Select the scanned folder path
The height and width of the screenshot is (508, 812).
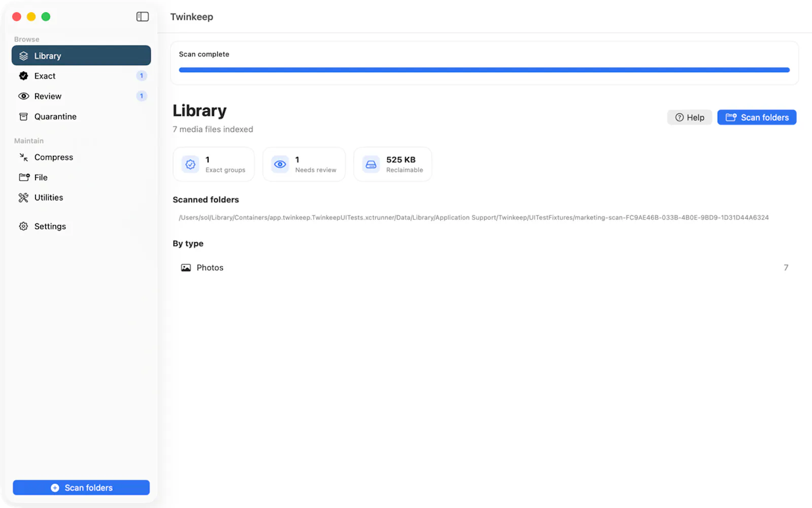click(x=474, y=217)
